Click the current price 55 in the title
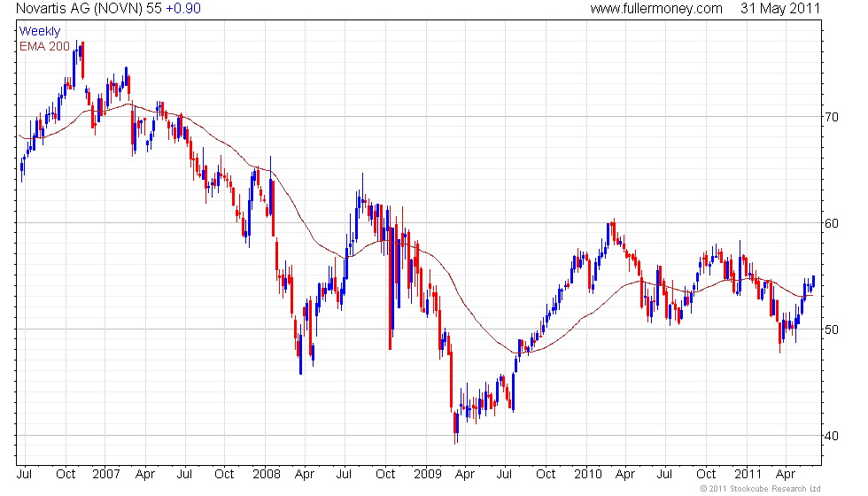The height and width of the screenshot is (496, 868). coord(154,8)
